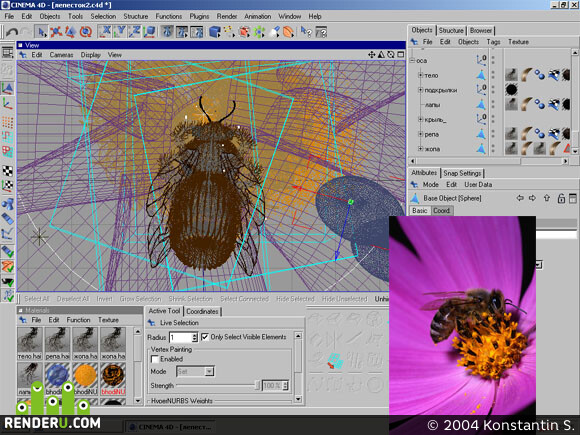Click the Coord. button in Attributes
Screen dimensions: 580x435
tap(441, 210)
